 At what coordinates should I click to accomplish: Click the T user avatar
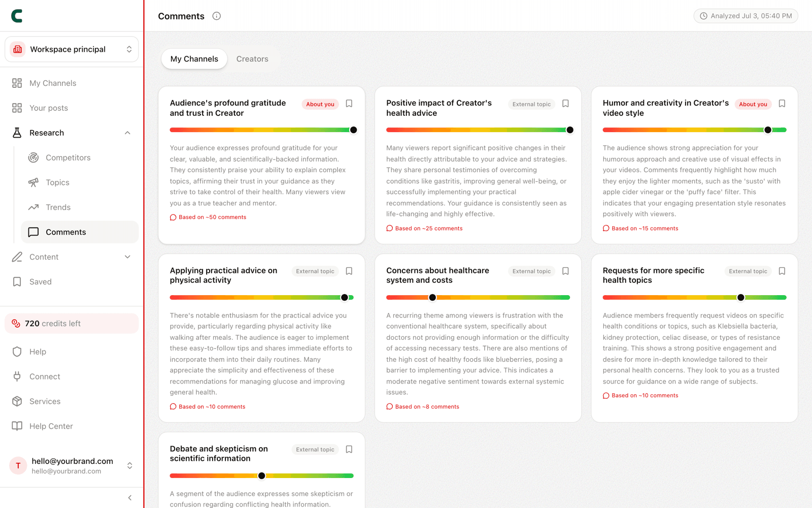pyautogui.click(x=18, y=466)
